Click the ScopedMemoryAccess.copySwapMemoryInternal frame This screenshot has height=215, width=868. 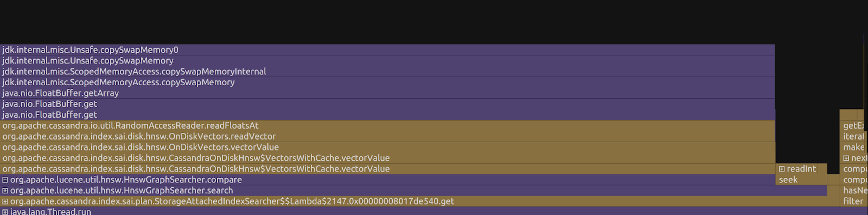tap(387, 72)
